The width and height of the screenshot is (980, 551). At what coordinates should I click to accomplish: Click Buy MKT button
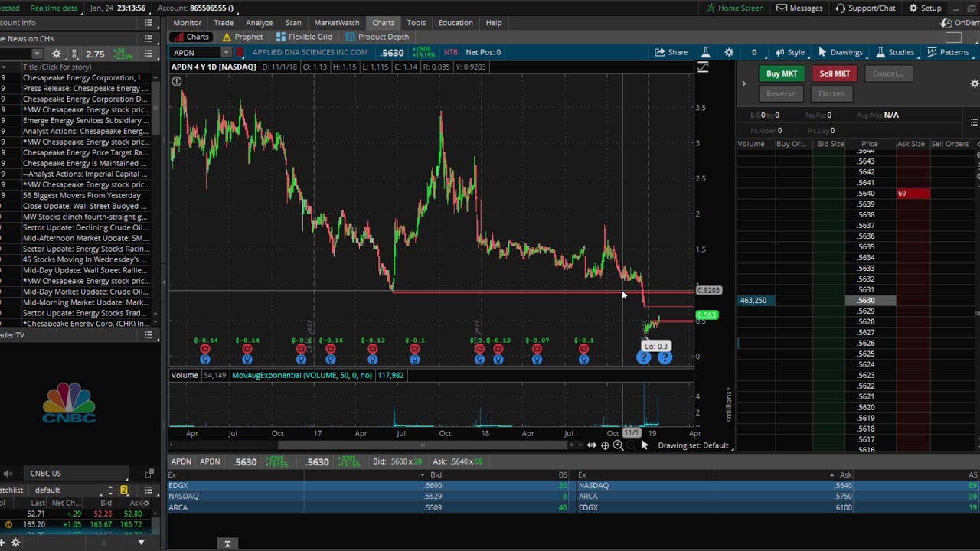tap(782, 73)
